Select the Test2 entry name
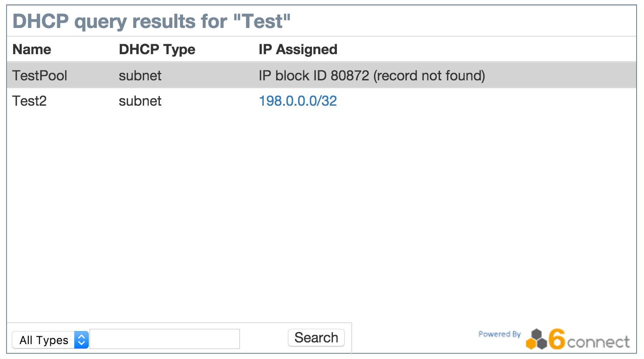644x359 pixels. pos(29,101)
